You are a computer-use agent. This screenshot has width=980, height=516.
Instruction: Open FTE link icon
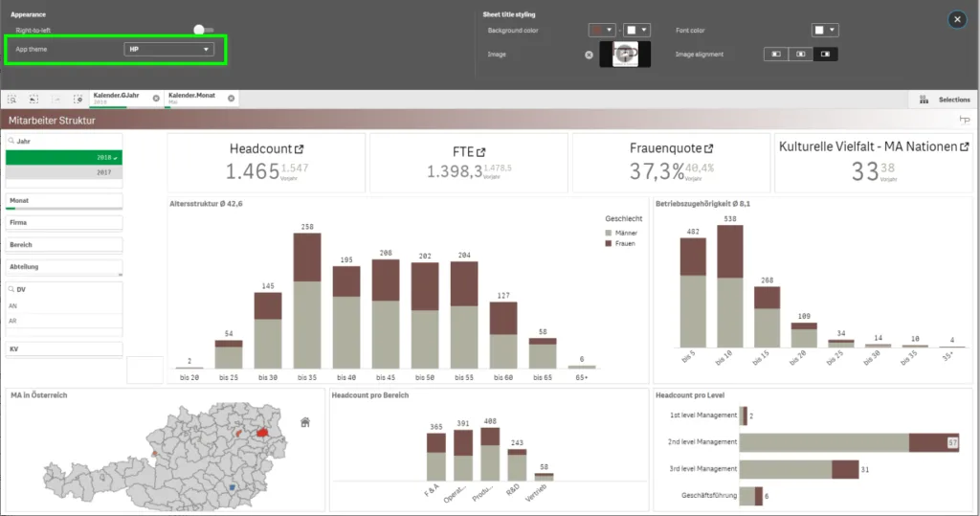[480, 152]
